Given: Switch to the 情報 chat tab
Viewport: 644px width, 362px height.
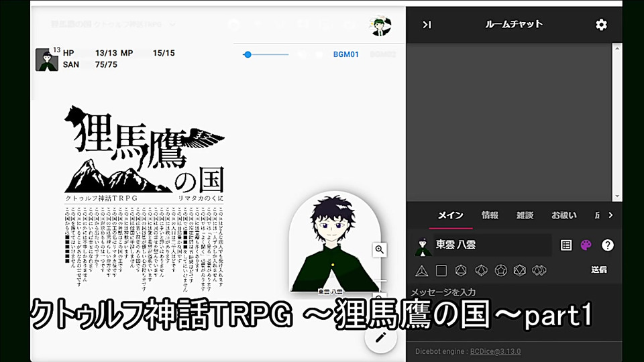Looking at the screenshot, I should point(490,215).
